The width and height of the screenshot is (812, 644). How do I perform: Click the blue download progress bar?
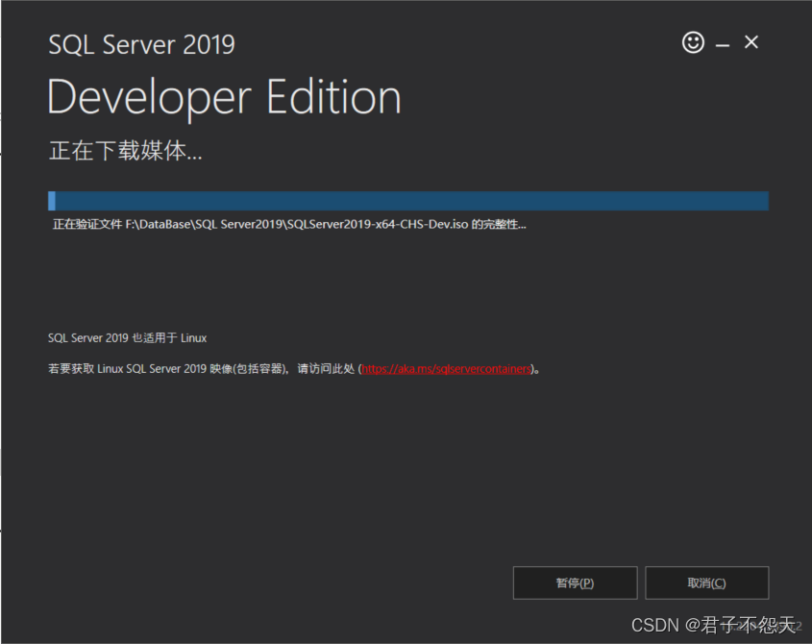tap(408, 201)
